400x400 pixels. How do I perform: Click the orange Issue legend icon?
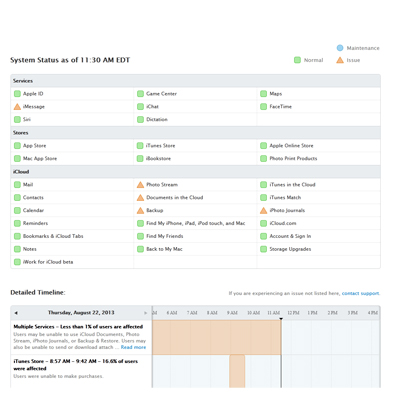coord(340,60)
